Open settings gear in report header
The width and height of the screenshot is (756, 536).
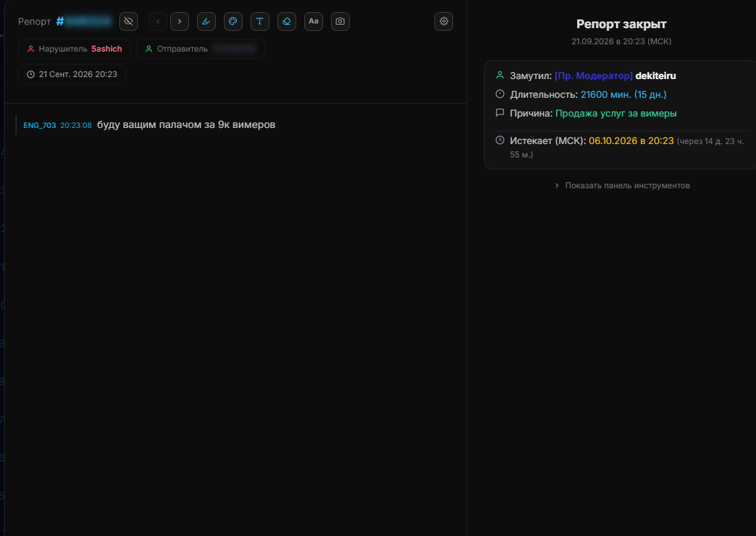[444, 21]
